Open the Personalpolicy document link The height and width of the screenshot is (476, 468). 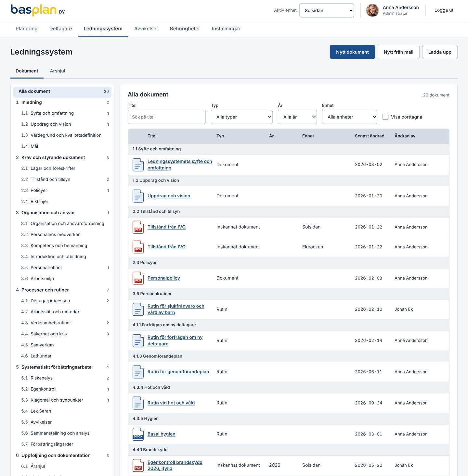(164, 278)
